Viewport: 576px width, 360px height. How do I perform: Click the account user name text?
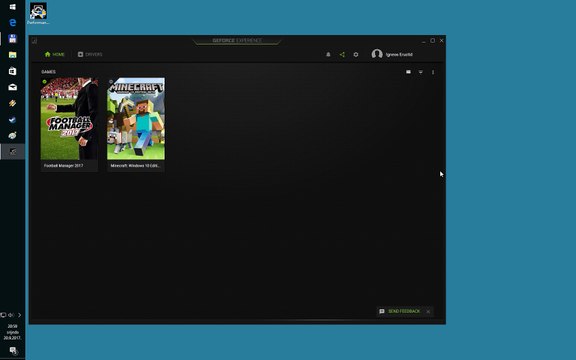tap(399, 54)
